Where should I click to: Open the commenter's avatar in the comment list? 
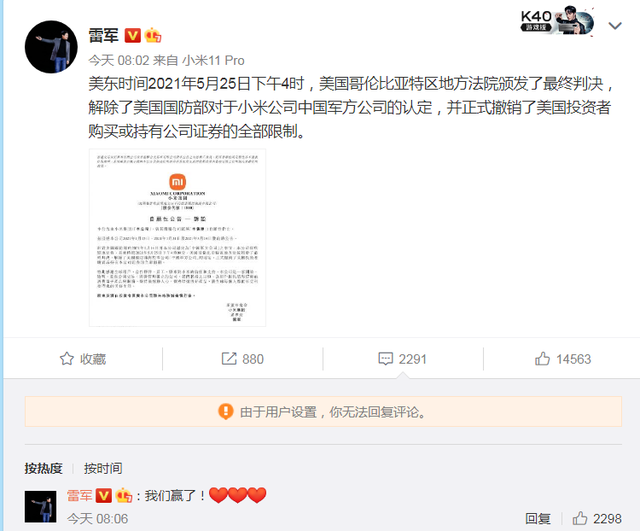coord(40,507)
